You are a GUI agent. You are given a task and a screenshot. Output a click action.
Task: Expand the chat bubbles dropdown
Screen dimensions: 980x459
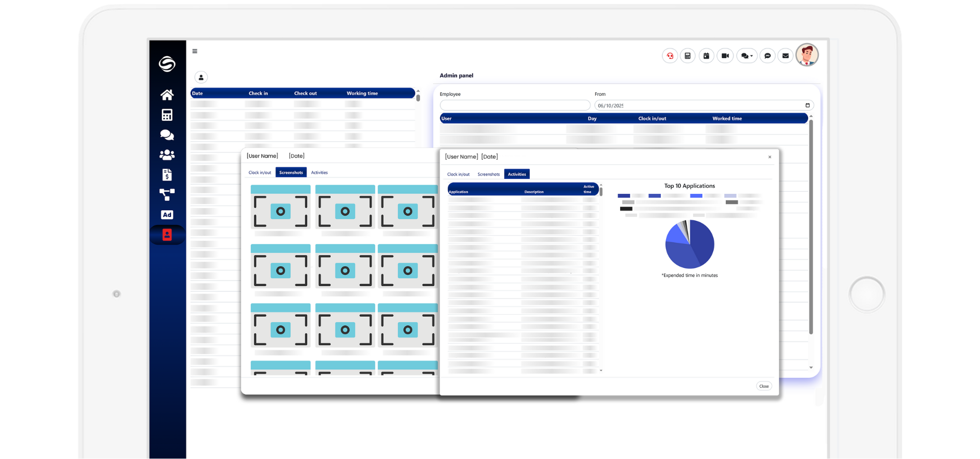[747, 56]
